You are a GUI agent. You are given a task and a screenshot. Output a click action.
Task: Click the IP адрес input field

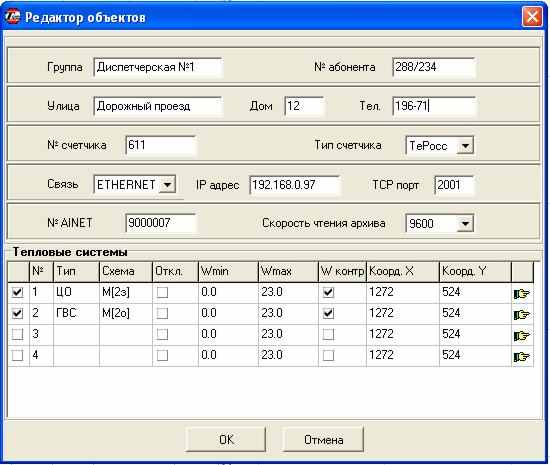coord(295,185)
